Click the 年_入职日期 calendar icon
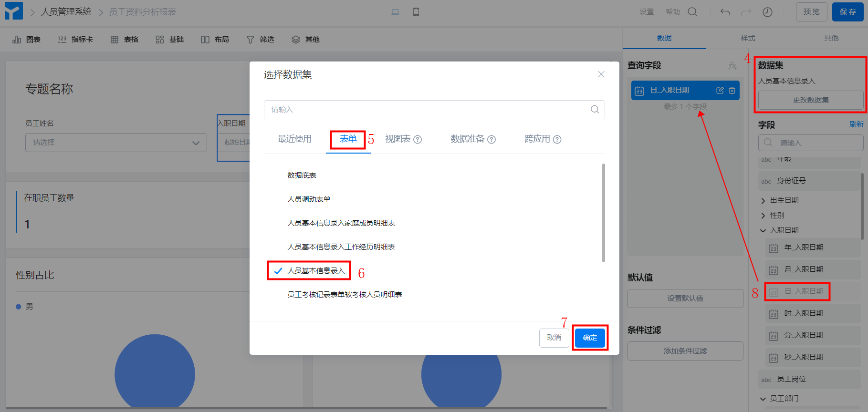 pos(774,248)
